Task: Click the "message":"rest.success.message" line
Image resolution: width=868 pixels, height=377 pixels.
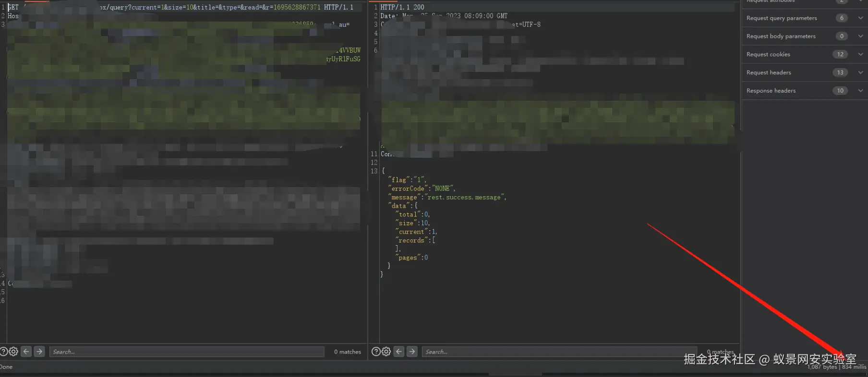Action: [x=447, y=197]
